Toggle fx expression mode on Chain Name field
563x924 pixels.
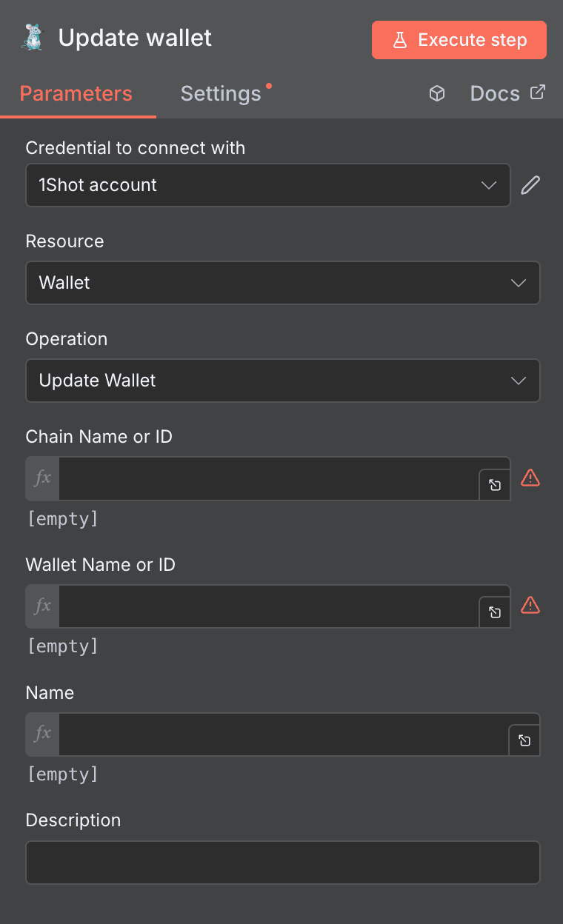[x=41, y=478]
